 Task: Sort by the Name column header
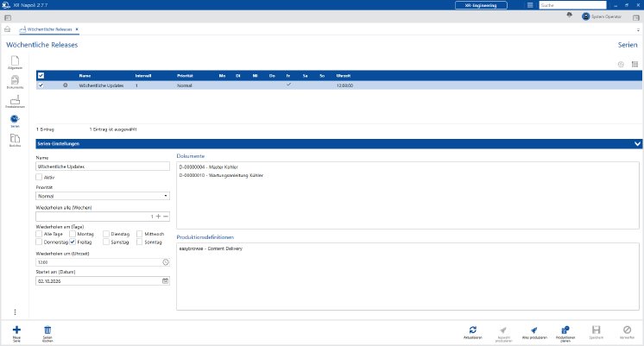click(x=85, y=76)
